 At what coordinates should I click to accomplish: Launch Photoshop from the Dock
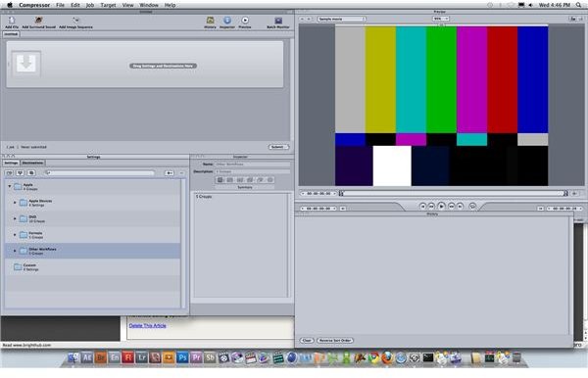[x=182, y=357]
